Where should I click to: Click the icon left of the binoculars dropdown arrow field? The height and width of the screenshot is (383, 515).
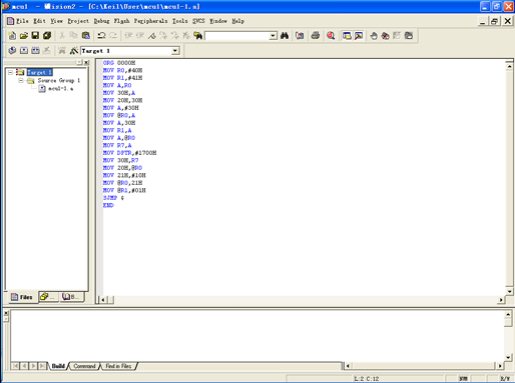tap(198, 35)
